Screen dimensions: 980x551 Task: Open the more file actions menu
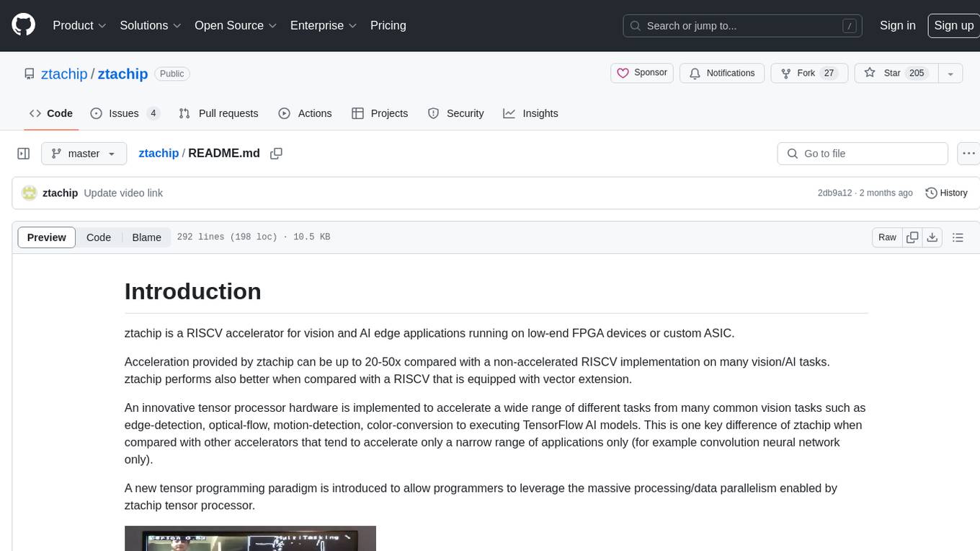(x=968, y=154)
